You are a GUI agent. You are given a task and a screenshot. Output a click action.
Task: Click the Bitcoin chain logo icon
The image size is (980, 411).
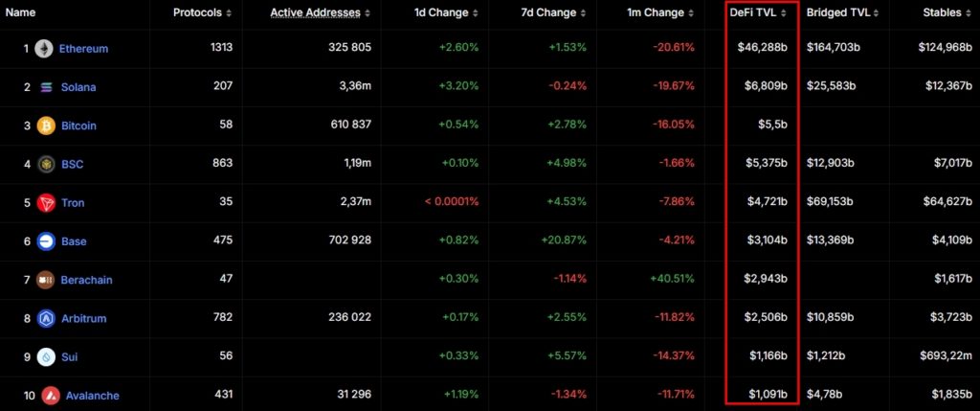click(x=45, y=126)
